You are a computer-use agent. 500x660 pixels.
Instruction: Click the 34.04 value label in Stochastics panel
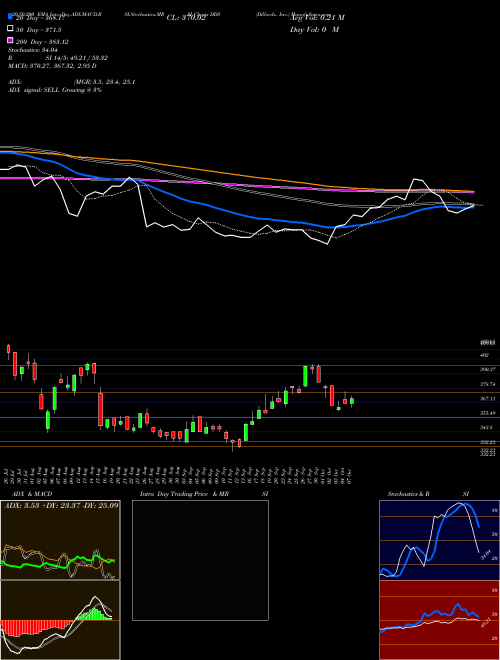click(485, 555)
